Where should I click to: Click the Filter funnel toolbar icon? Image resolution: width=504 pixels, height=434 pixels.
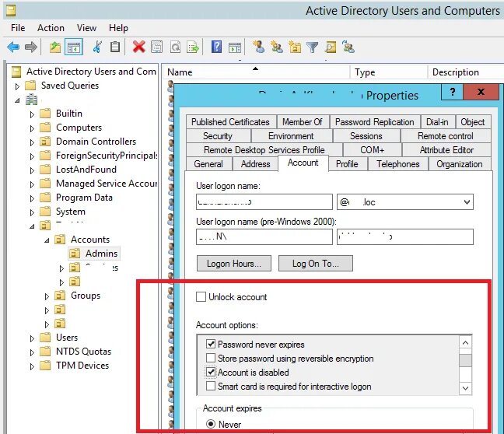(x=312, y=47)
